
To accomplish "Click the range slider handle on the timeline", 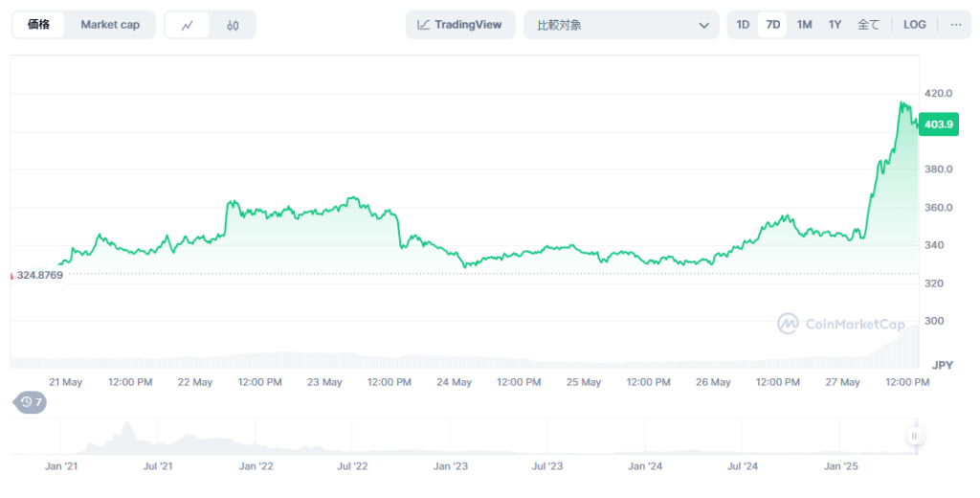I will [914, 436].
